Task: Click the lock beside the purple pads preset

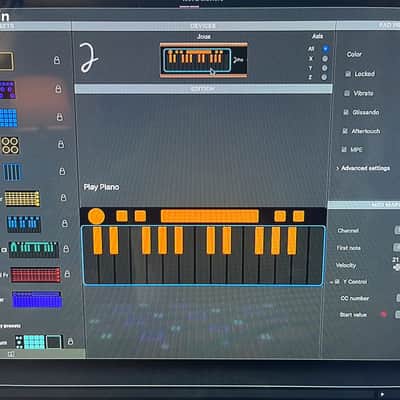Action: 58,89
